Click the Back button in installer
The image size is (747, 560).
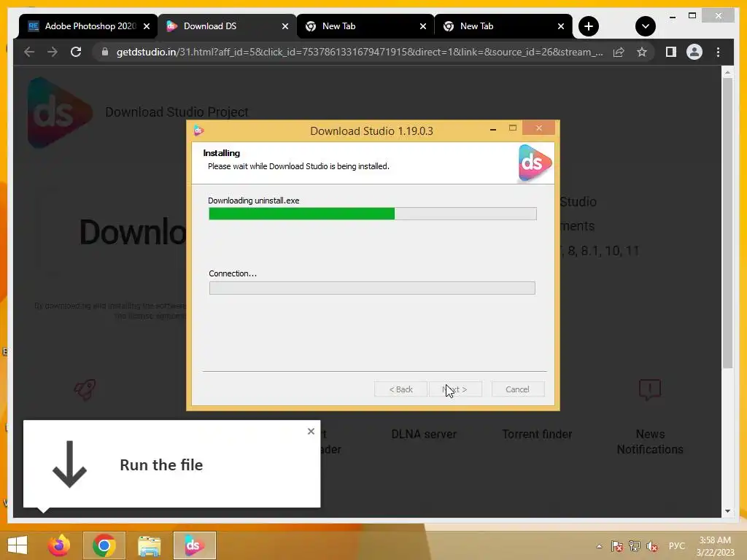400,389
